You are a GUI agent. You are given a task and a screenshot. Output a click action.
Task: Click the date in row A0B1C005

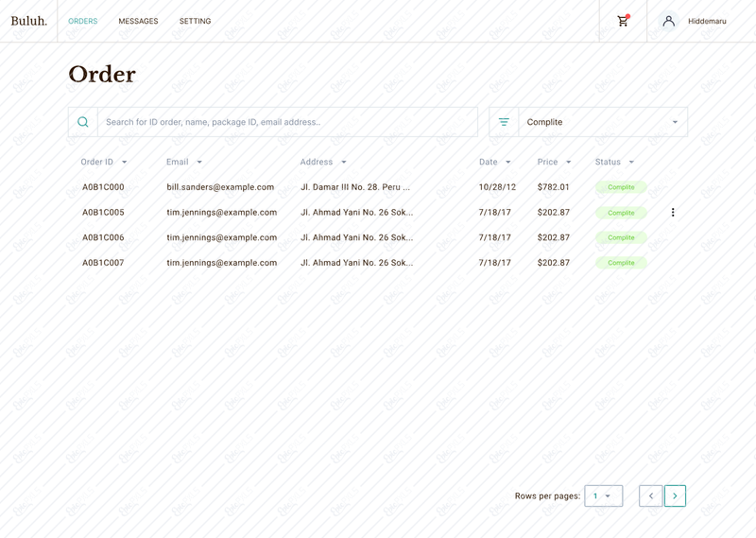click(494, 213)
